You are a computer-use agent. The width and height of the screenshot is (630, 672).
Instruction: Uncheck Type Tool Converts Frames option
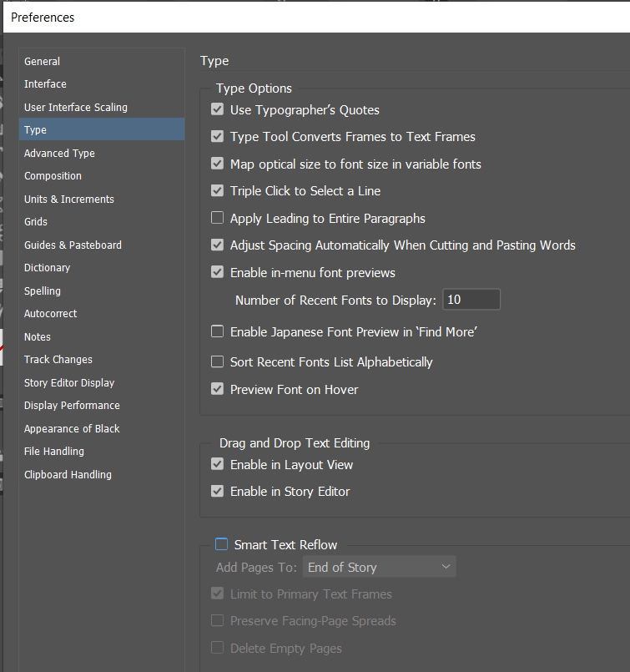(217, 136)
